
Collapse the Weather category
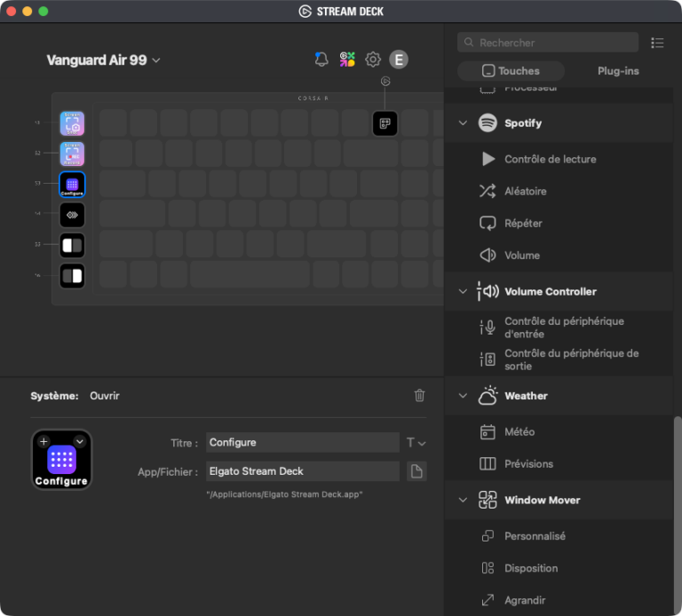coord(463,396)
